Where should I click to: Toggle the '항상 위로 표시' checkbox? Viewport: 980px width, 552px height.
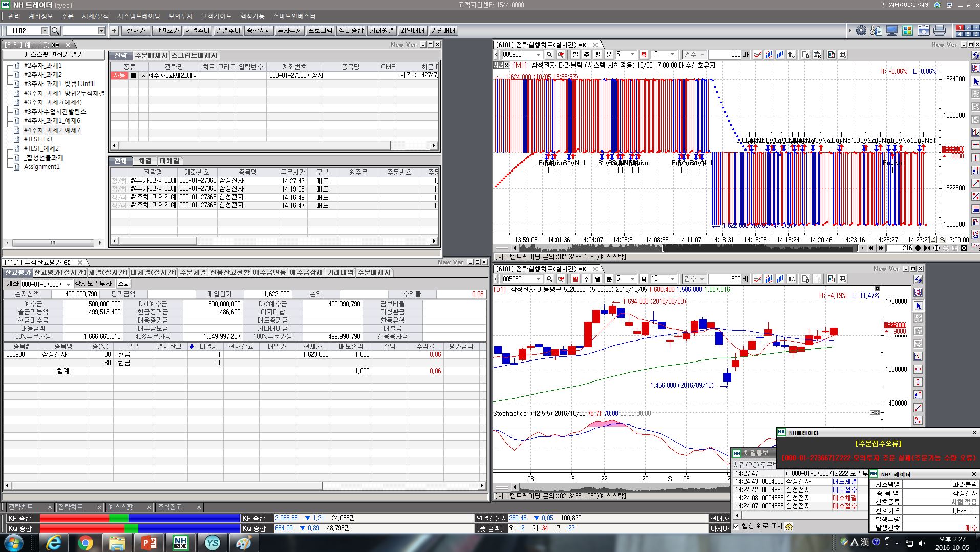pos(736,526)
